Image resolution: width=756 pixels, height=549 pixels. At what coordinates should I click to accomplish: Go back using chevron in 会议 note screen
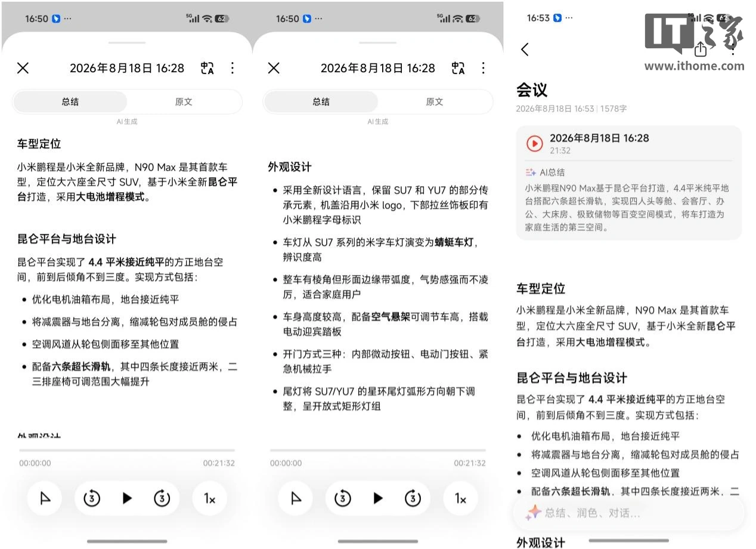[525, 50]
